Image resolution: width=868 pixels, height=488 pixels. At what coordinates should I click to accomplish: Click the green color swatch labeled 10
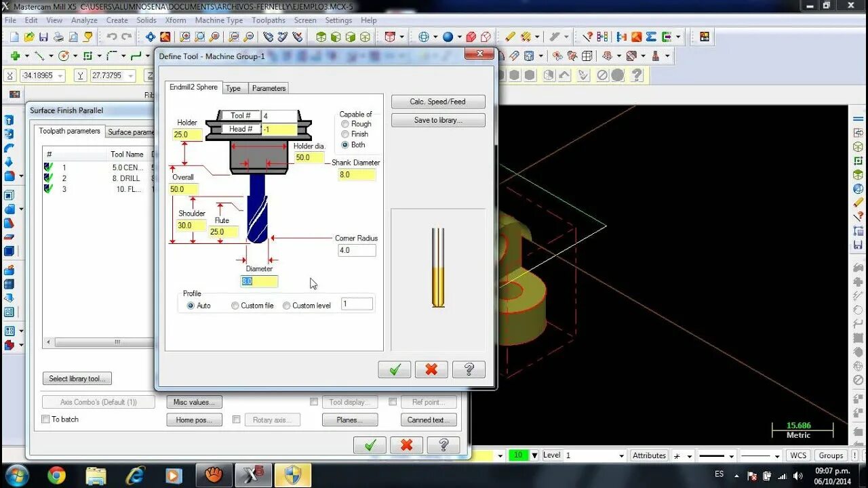tap(518, 455)
